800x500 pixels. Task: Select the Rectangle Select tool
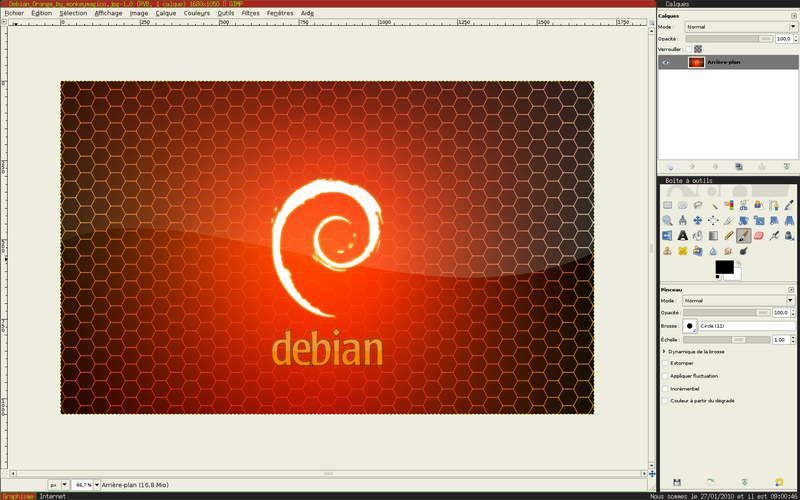tap(667, 205)
